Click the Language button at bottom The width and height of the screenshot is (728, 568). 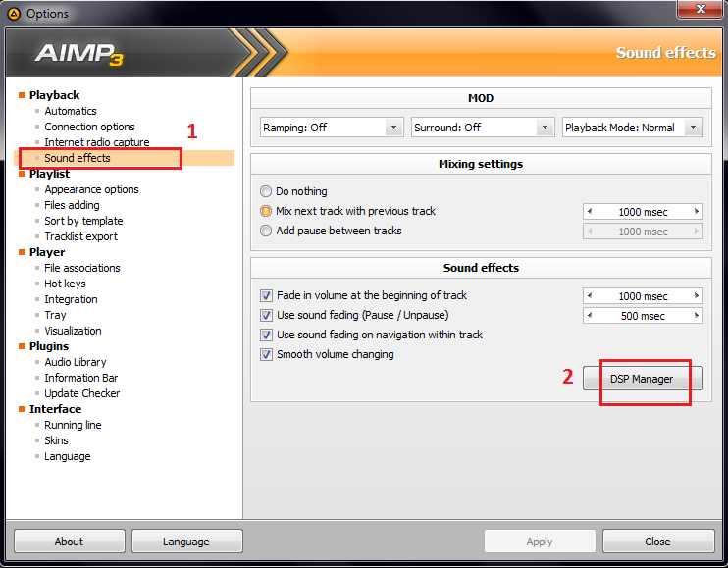[186, 542]
